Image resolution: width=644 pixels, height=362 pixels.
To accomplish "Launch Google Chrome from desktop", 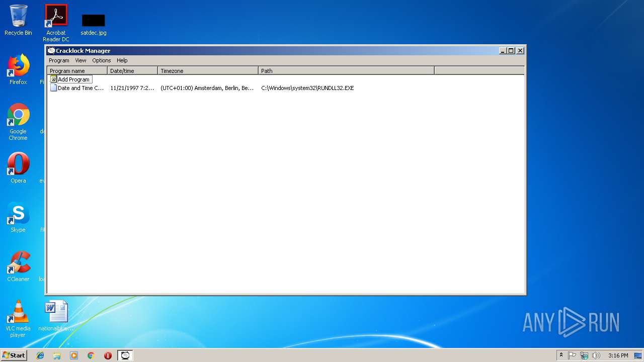I will point(18,122).
